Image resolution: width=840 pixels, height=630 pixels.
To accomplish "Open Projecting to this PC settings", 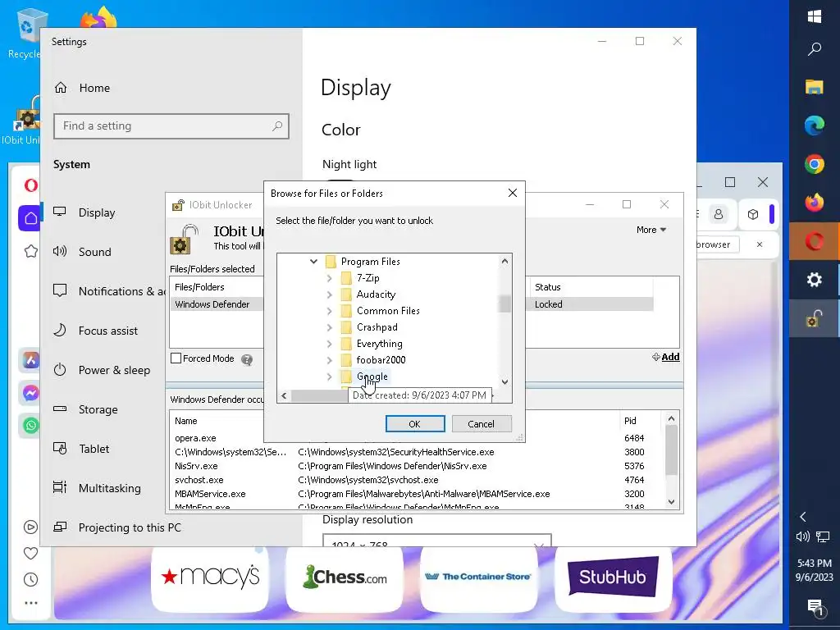I will point(116,527).
